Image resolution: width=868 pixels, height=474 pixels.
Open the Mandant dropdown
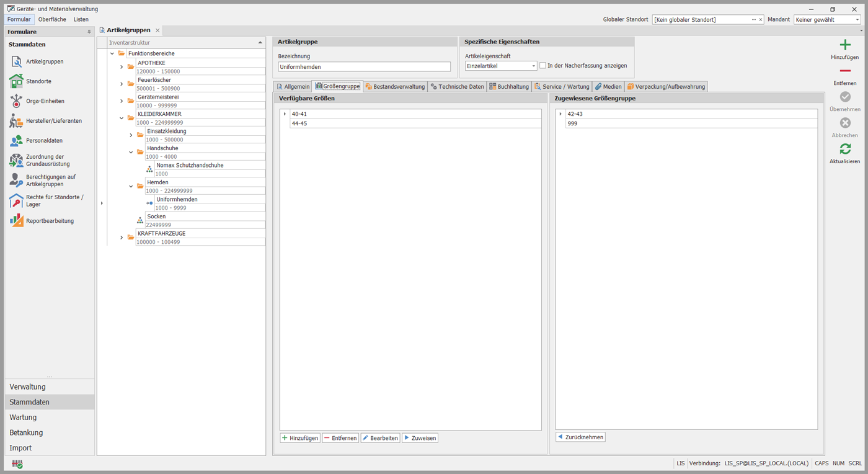pyautogui.click(x=857, y=20)
